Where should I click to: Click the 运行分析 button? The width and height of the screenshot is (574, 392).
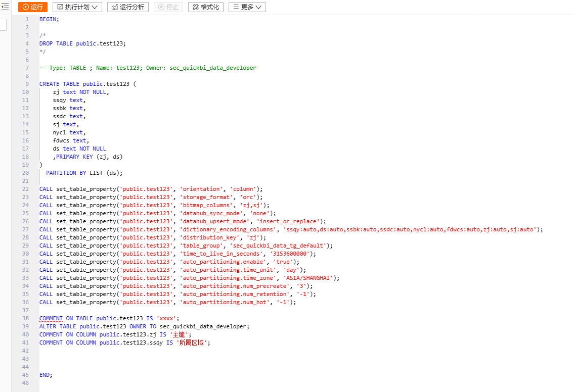128,7
